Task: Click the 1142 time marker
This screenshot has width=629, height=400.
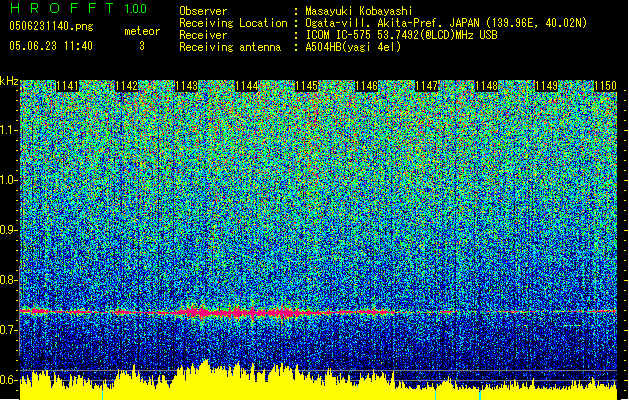Action: point(127,86)
